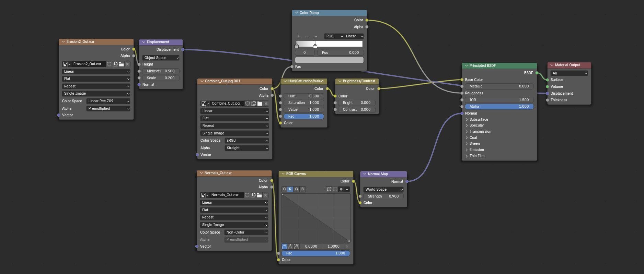Open image browser in Erosion2_Out.exr node
The image size is (644, 274).
click(66, 64)
